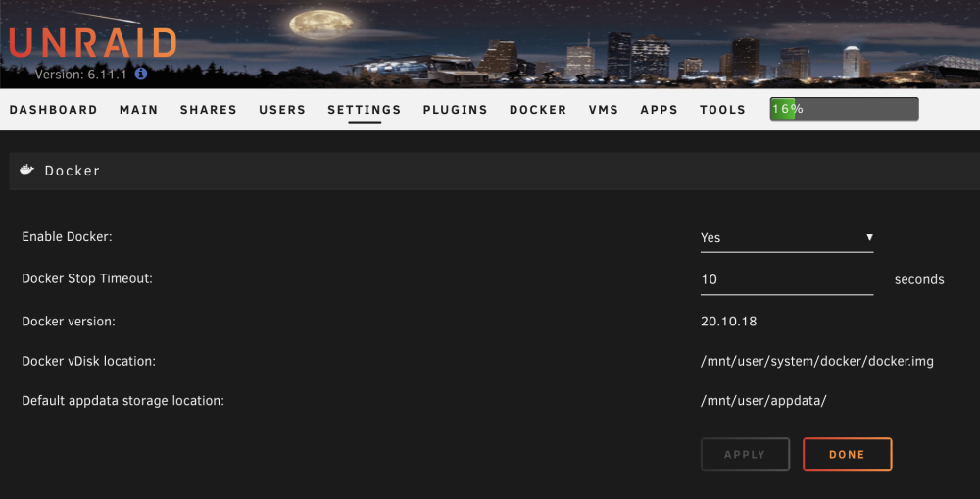Click the seconds unit label
The height and width of the screenshot is (499, 980).
coord(919,279)
